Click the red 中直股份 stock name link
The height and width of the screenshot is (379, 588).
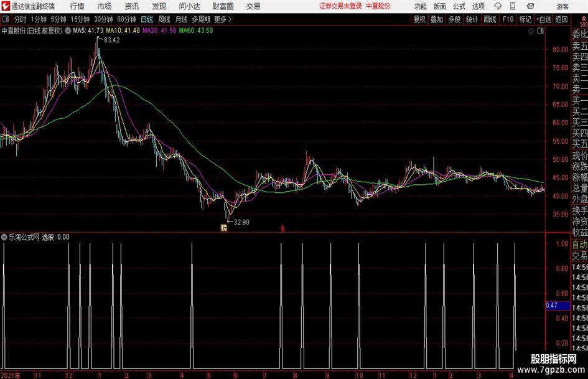tap(378, 6)
